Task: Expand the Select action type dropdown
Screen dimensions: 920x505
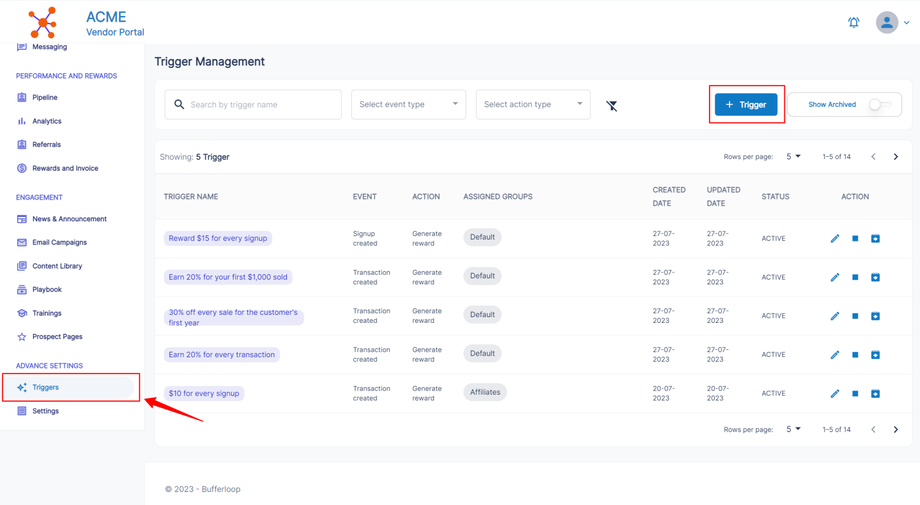Action: (x=533, y=105)
